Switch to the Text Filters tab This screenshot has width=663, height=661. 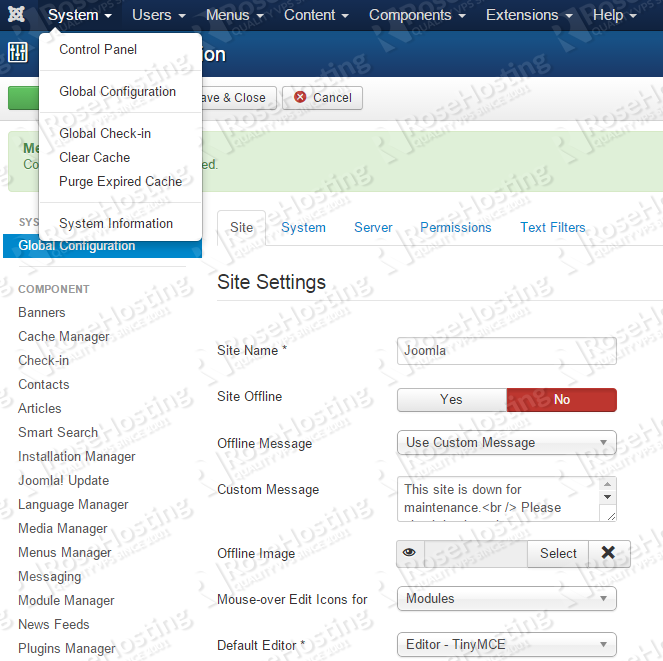[x=552, y=228]
